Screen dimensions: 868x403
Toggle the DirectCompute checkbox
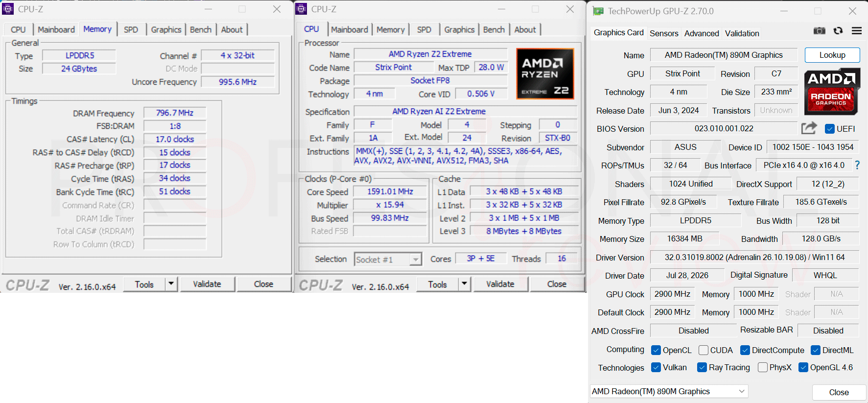pos(745,350)
